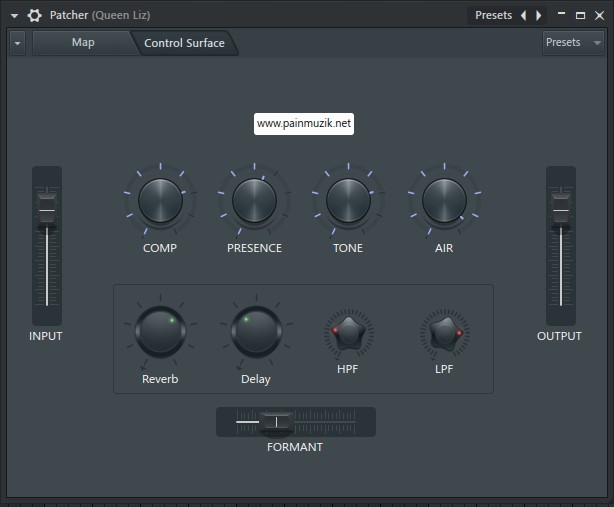The width and height of the screenshot is (614, 507).
Task: Go to previous preset arrow
Action: click(x=523, y=15)
